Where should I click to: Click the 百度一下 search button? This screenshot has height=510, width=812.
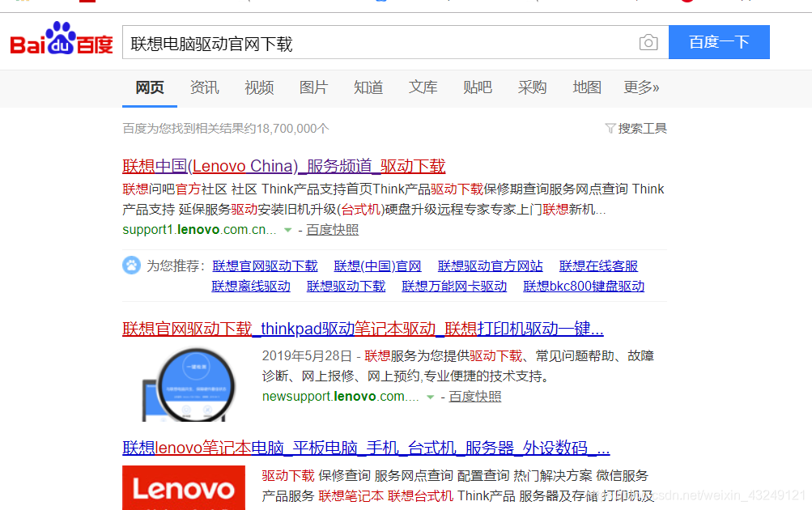pyautogui.click(x=719, y=42)
